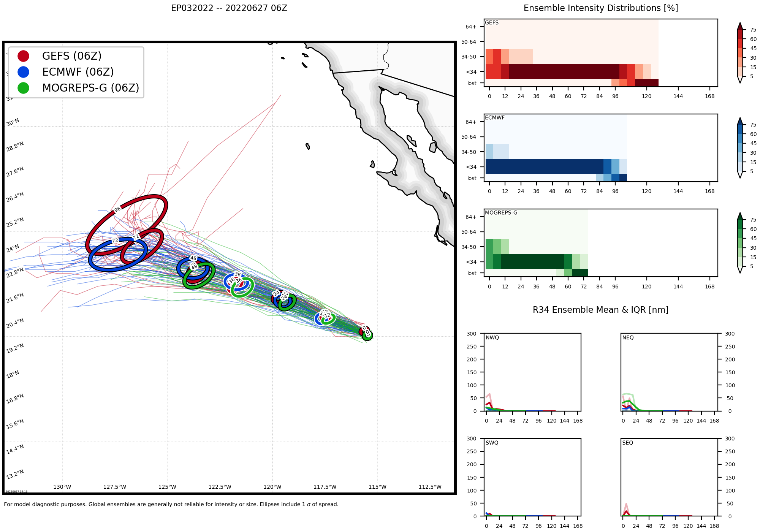The image size is (760, 532).
Task: Click the red GEFS 96-hour ellipse label
Action: coord(117,209)
